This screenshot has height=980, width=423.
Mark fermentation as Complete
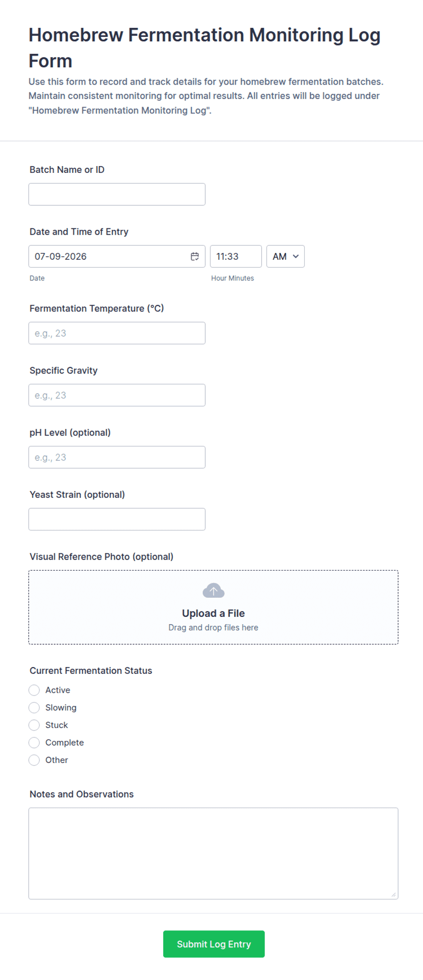point(34,743)
